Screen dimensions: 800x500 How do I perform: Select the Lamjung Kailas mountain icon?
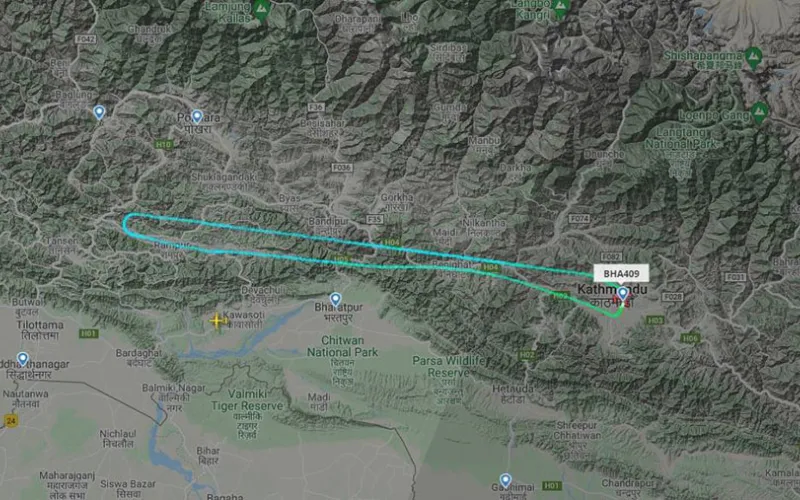tap(261, 10)
